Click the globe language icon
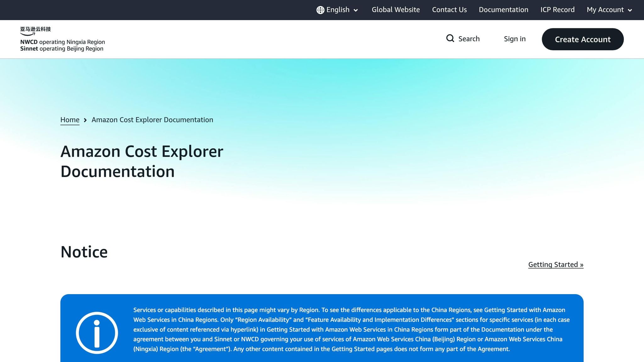The image size is (644, 362). pyautogui.click(x=320, y=10)
